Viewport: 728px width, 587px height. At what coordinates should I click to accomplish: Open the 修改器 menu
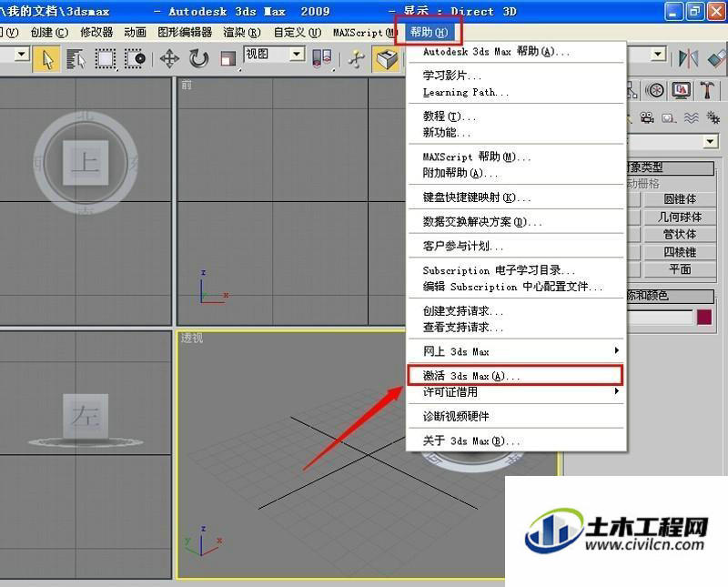click(x=96, y=32)
